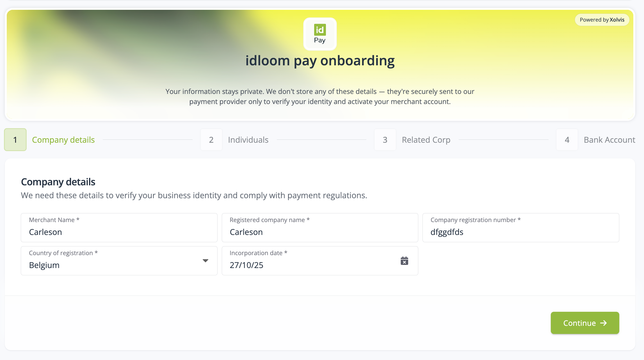
Task: Expand the Belgium country selector
Action: (119, 265)
